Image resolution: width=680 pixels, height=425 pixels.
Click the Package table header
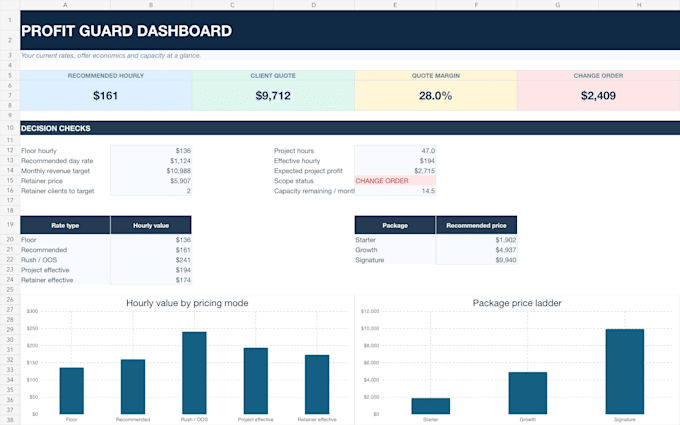click(395, 226)
